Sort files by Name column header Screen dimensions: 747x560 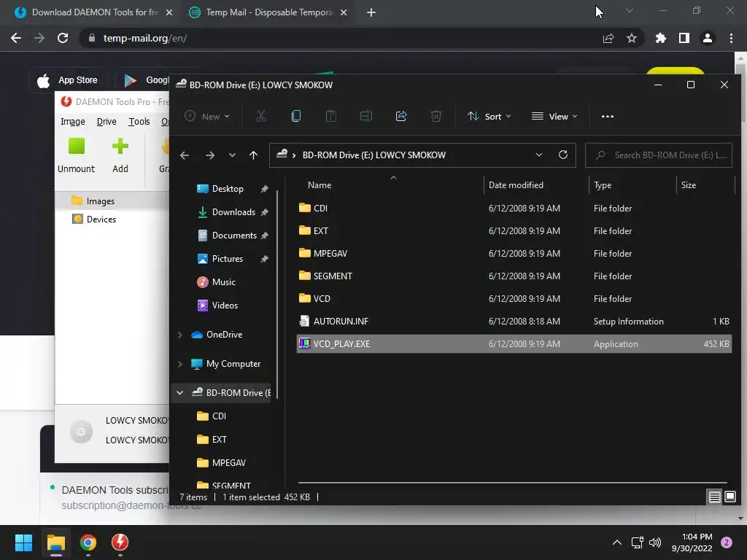tap(391, 185)
